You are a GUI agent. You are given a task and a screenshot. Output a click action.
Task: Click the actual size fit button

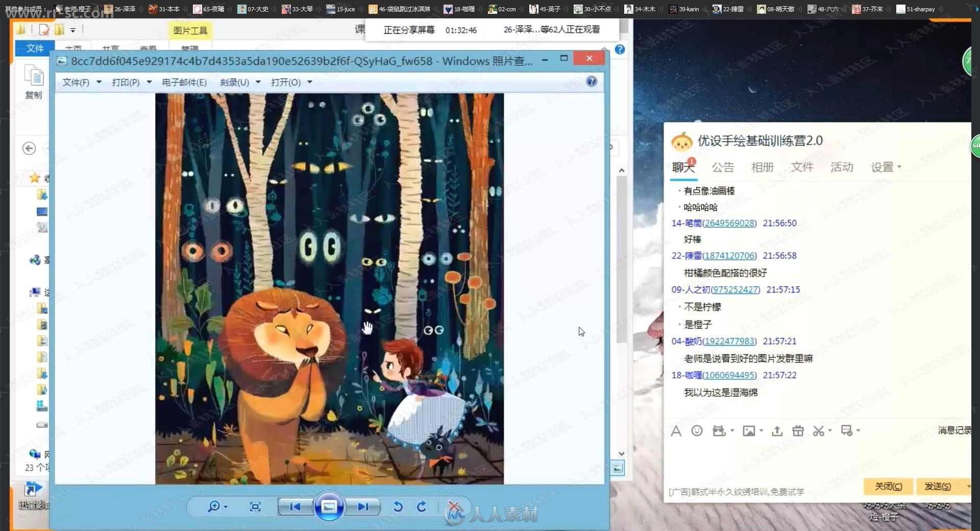coord(255,506)
